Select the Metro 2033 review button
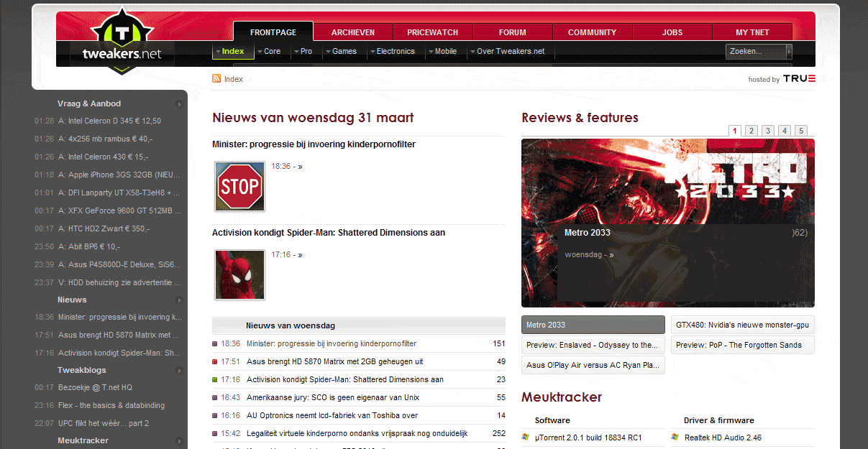This screenshot has height=449, width=868. coord(593,325)
